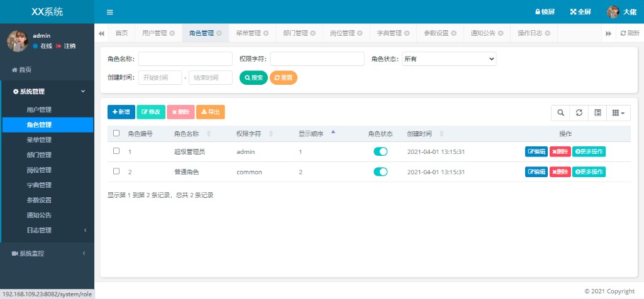Click the 结束时间 date field
The width and height of the screenshot is (644, 299).
tap(210, 77)
